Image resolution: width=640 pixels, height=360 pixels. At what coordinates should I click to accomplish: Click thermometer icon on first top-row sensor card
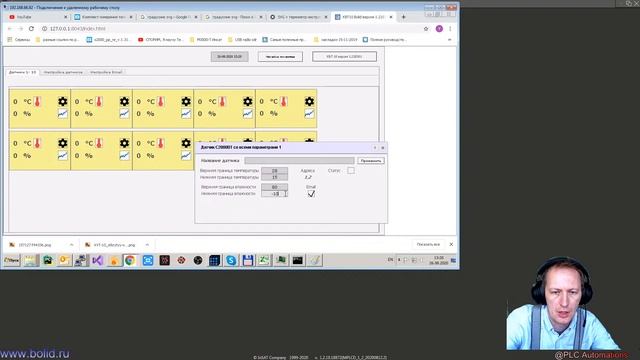point(38,101)
